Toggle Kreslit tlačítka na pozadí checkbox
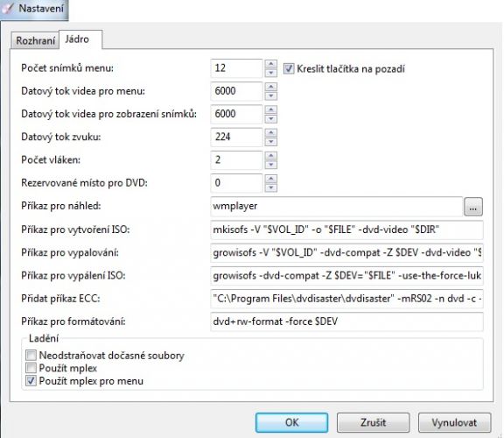 coord(289,68)
